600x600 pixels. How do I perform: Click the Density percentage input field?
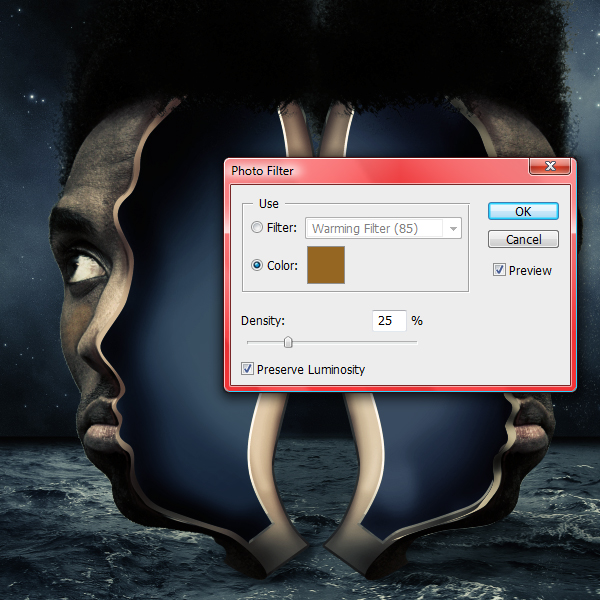click(x=389, y=321)
